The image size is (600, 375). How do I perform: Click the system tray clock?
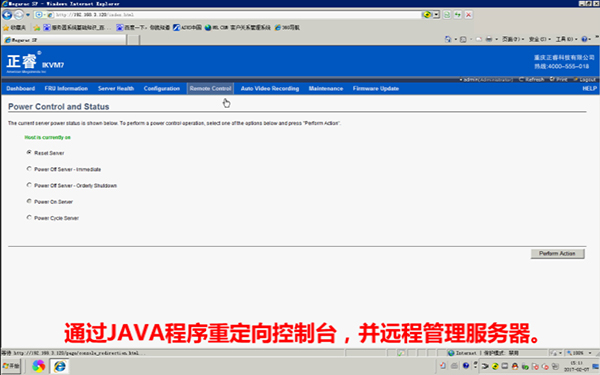(x=576, y=366)
